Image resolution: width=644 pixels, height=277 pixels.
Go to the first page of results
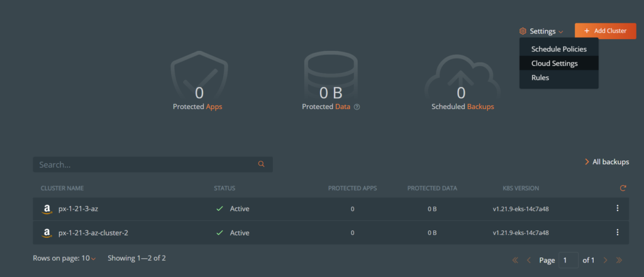pos(516,260)
